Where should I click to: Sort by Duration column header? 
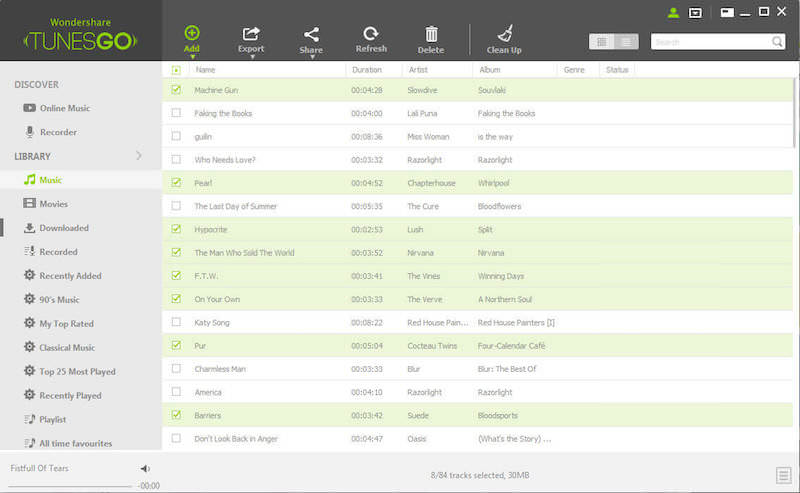366,70
